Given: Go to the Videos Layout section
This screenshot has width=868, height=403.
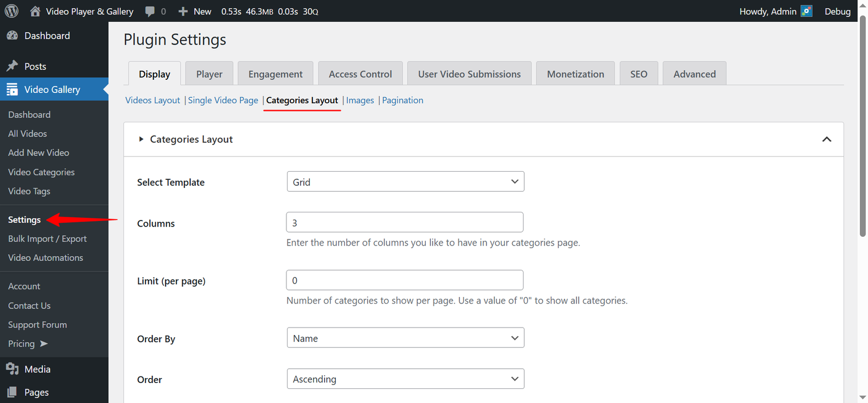Looking at the screenshot, I should [152, 100].
